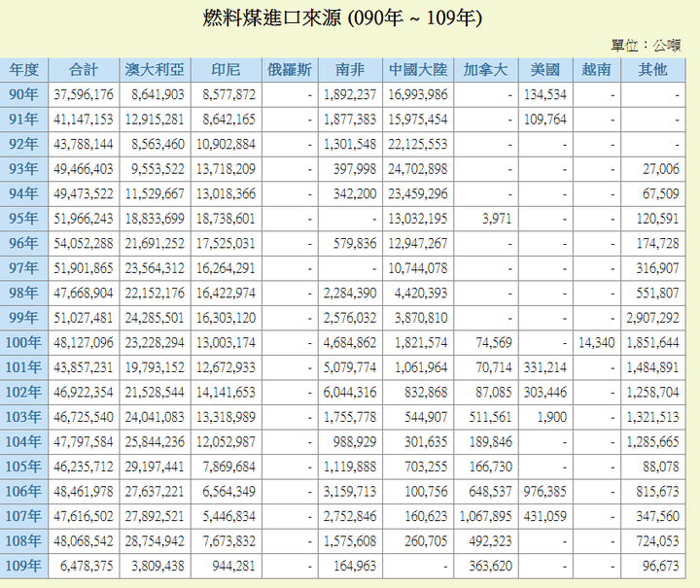The width and height of the screenshot is (700, 588).
Task: Select the 108年 row label
Action: (x=24, y=541)
